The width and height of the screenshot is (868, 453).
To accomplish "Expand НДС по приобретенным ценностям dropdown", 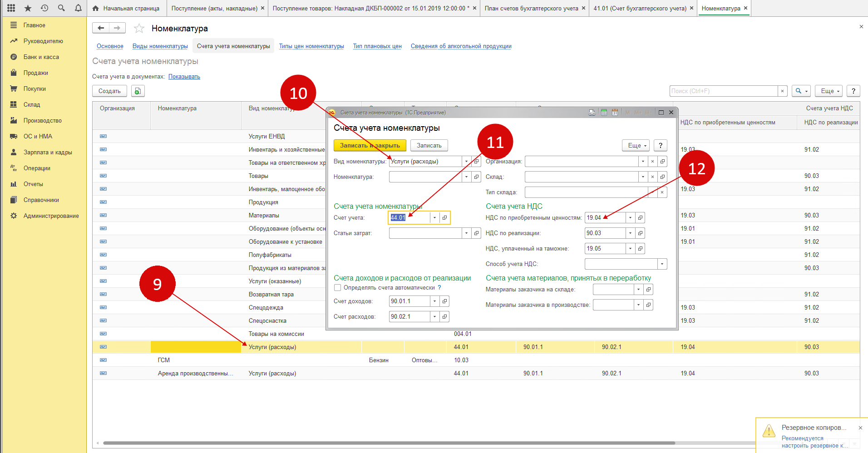I will tap(630, 218).
